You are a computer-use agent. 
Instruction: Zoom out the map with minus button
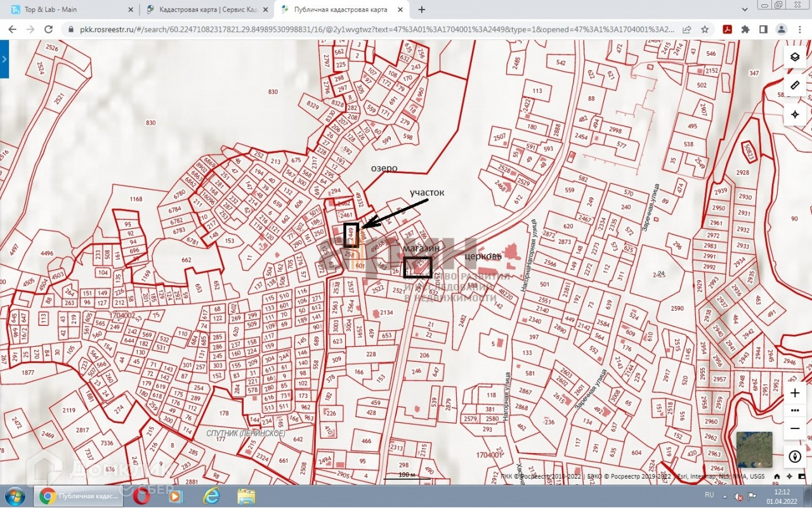pos(794,428)
